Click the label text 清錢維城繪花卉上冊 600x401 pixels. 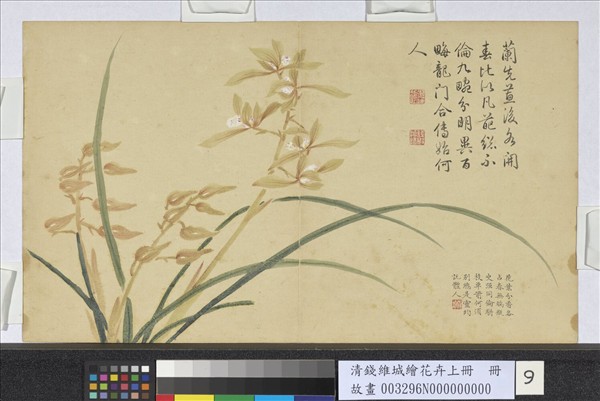[x=412, y=371]
